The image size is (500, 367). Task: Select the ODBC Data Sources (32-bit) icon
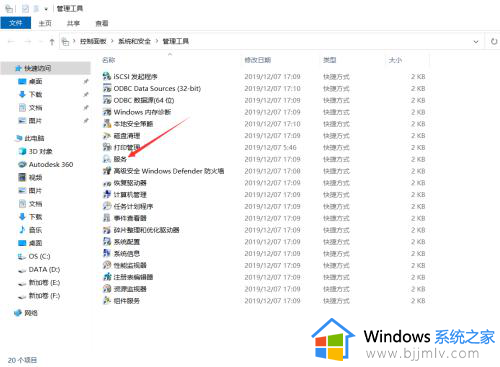point(107,88)
